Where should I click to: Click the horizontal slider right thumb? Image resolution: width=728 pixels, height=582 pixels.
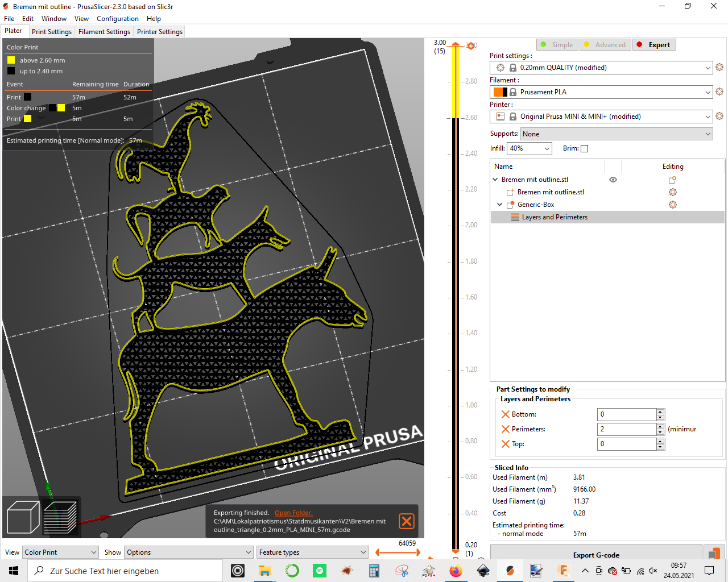[419, 552]
